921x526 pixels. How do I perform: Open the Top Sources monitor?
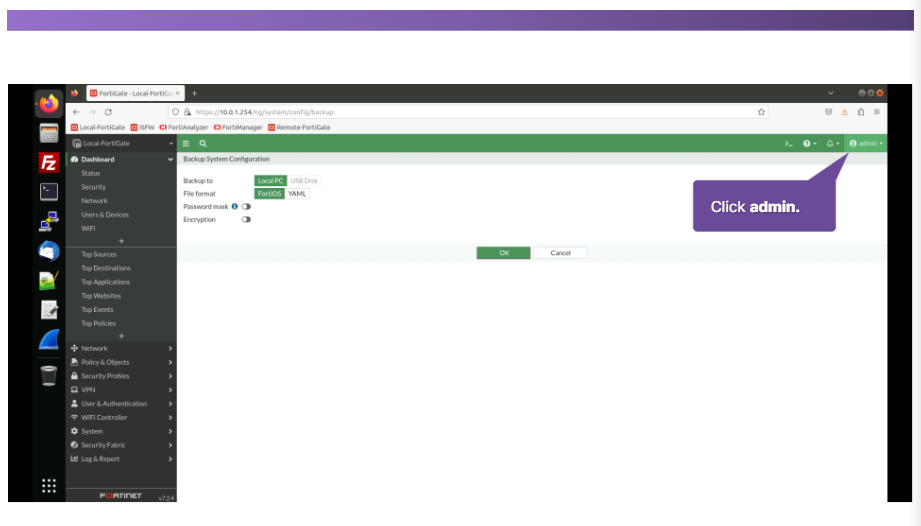[99, 254]
